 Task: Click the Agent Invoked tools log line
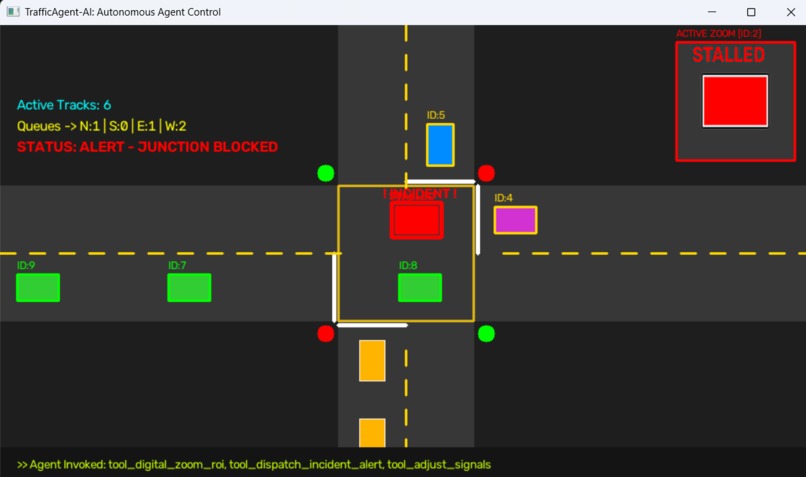(254, 465)
